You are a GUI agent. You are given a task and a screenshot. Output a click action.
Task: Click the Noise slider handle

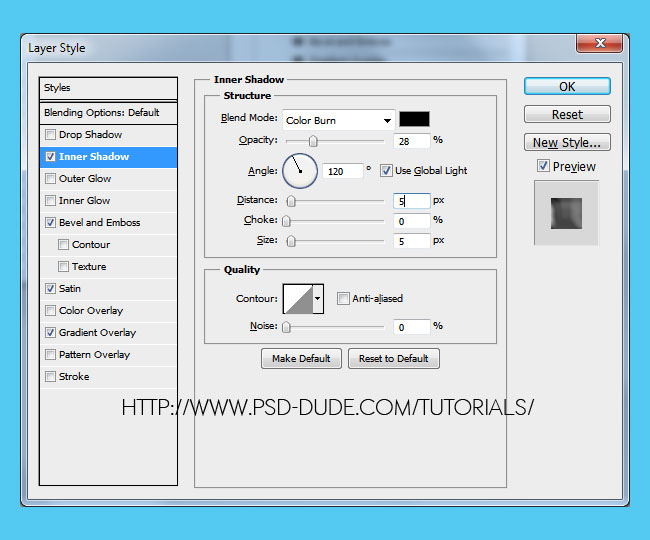[286, 327]
